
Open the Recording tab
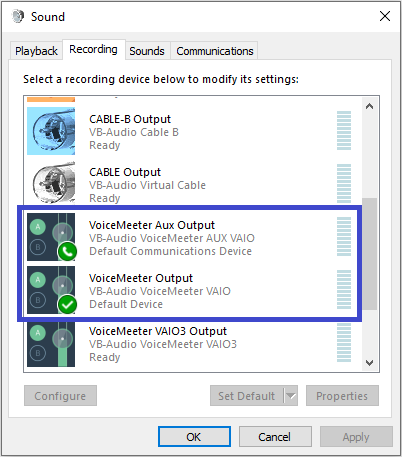pos(94,49)
